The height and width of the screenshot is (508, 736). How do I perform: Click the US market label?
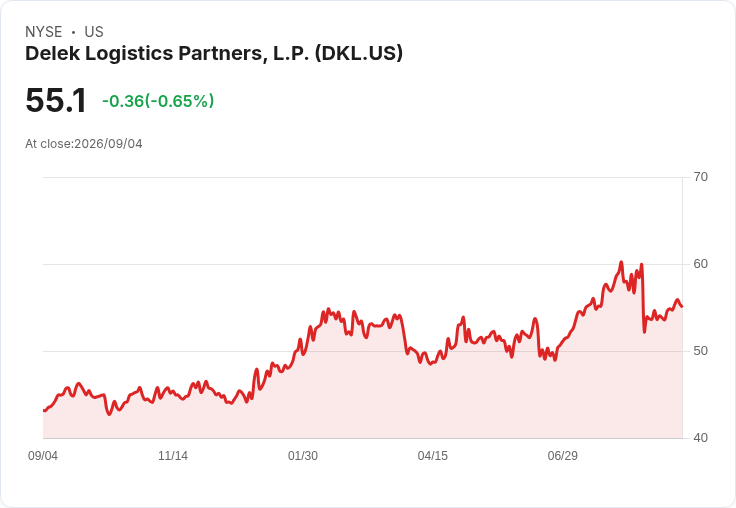(x=94, y=32)
